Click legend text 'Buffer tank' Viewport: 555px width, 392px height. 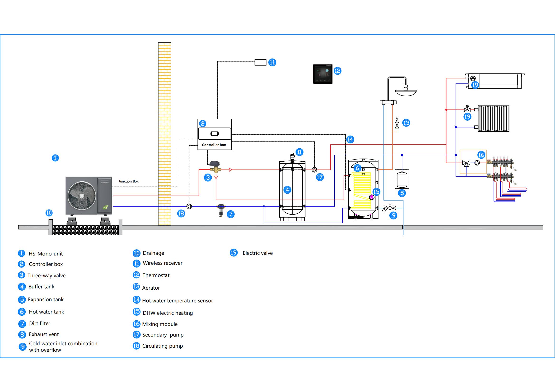pyautogui.click(x=41, y=287)
